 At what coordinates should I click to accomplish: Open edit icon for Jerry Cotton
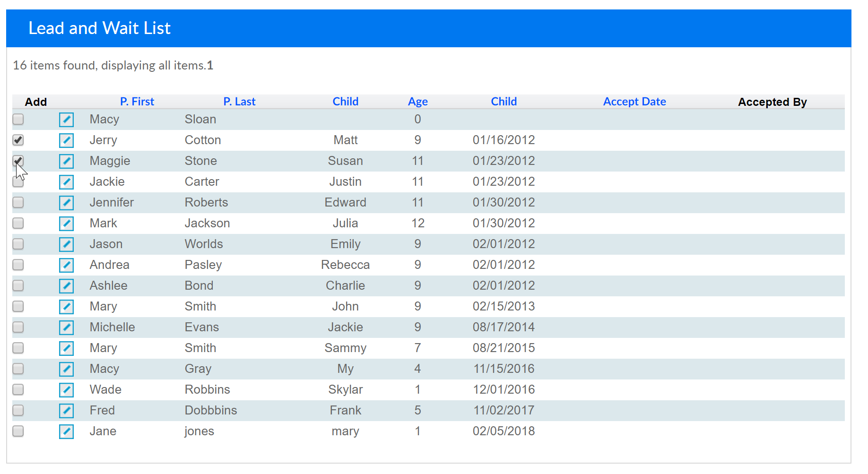click(x=66, y=140)
